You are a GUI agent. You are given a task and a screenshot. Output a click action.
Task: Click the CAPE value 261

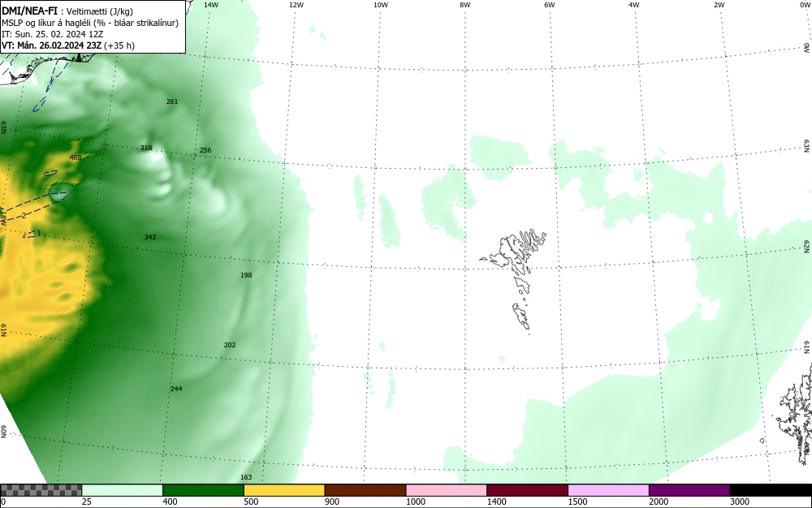pyautogui.click(x=172, y=101)
